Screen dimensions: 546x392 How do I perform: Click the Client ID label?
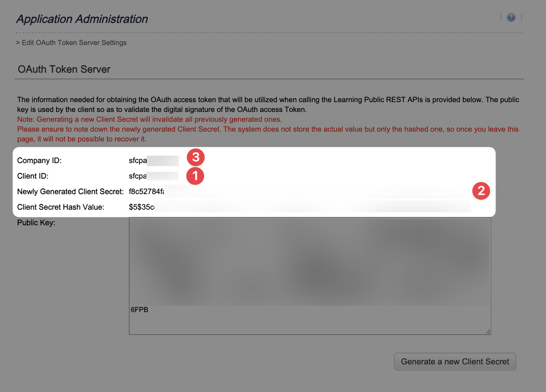pyautogui.click(x=33, y=176)
